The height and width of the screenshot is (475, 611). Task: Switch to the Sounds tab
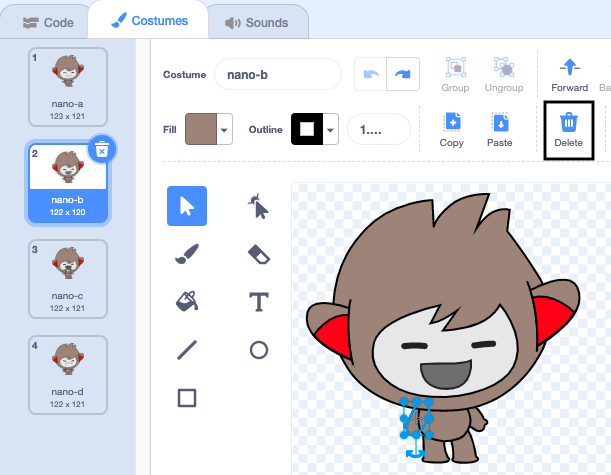[256, 22]
